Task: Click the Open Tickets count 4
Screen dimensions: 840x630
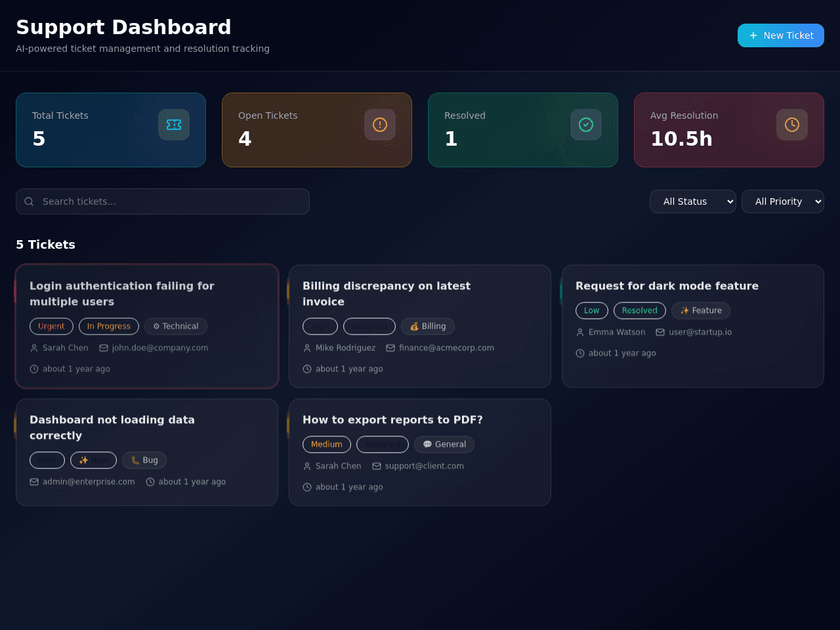Action: point(245,139)
